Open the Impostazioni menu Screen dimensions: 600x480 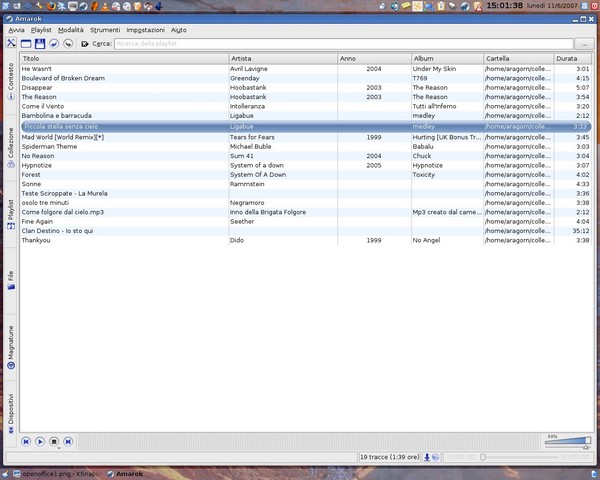pyautogui.click(x=145, y=30)
